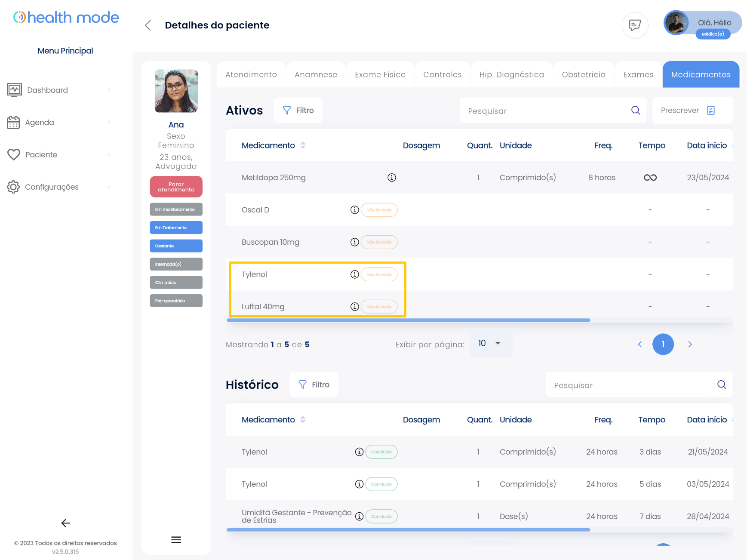Toggle the Gestante tag

[176, 246]
